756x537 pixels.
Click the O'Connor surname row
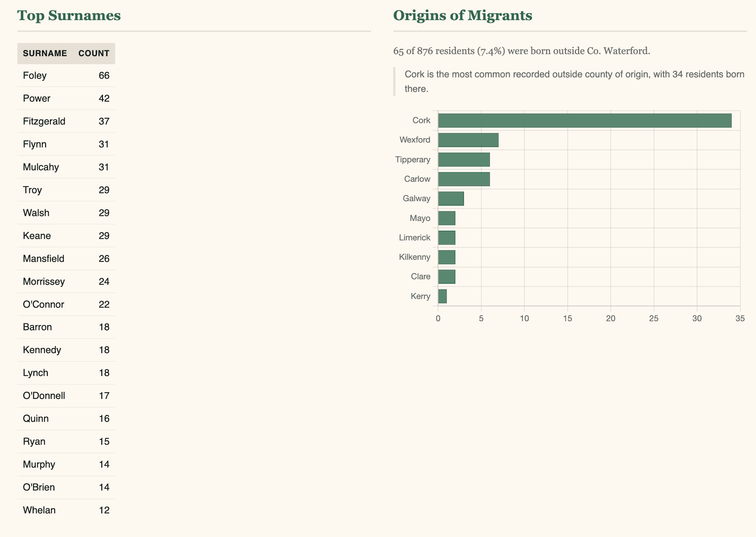click(66, 305)
